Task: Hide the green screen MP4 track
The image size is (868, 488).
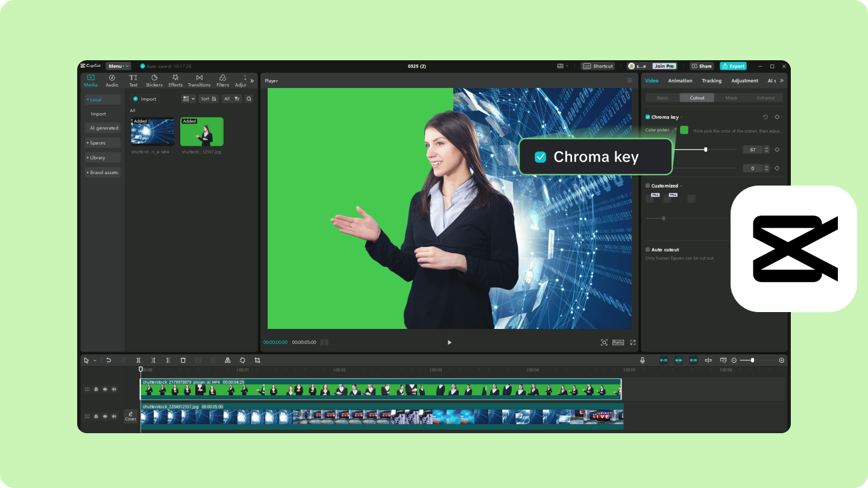Action: [x=105, y=389]
